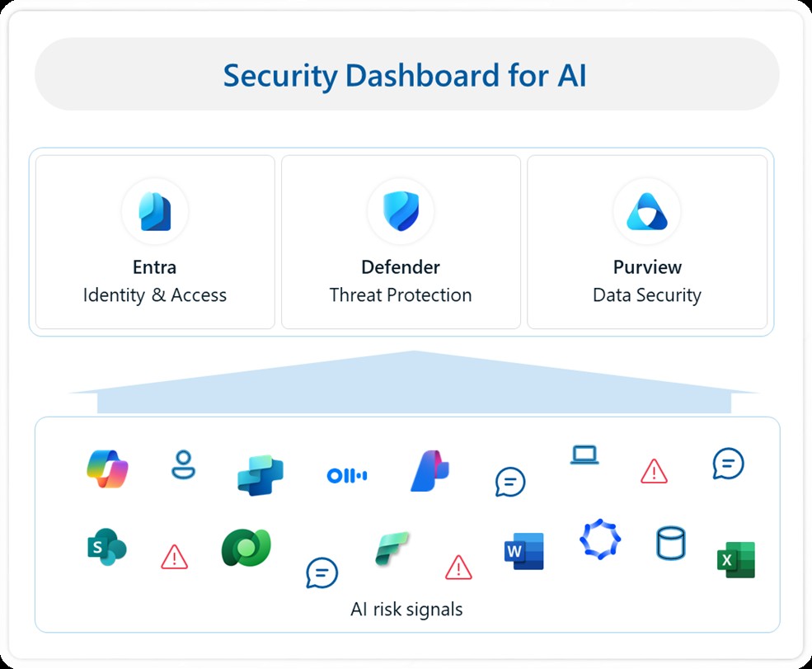The height and width of the screenshot is (669, 812).
Task: Open the Entra Identity & Access card
Action: (x=155, y=243)
